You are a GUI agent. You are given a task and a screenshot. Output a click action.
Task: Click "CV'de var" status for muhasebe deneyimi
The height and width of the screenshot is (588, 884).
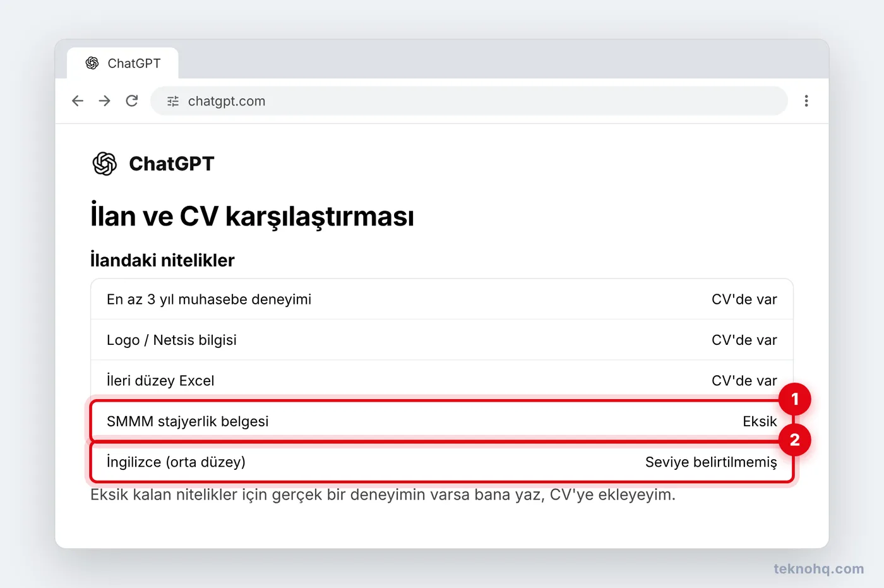(x=744, y=299)
